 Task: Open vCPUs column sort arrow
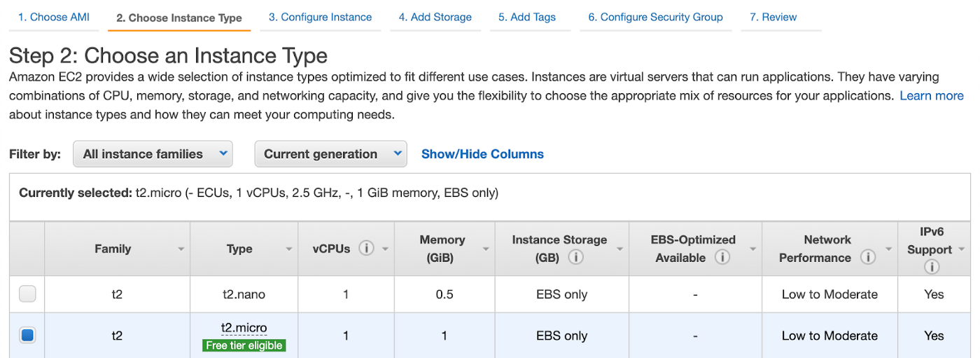coord(385,249)
